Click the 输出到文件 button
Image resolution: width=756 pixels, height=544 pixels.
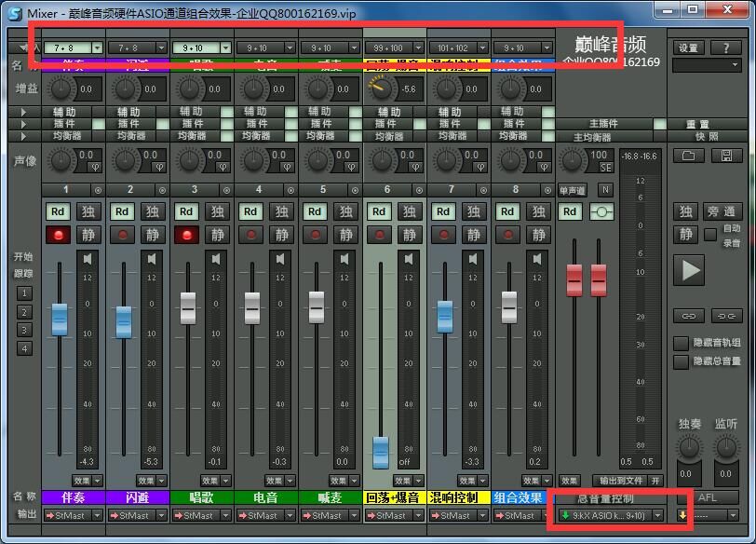(621, 481)
